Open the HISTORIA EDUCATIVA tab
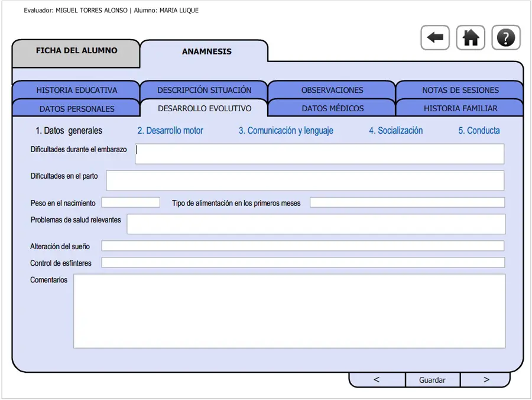532x400 pixels. point(76,90)
